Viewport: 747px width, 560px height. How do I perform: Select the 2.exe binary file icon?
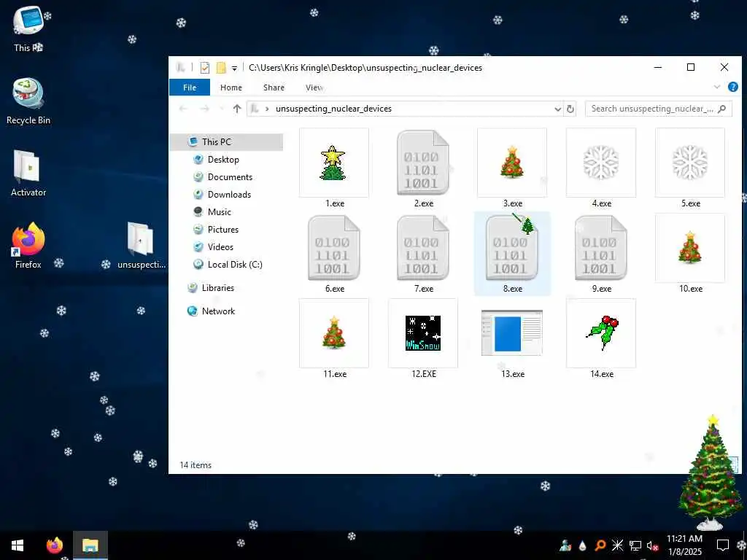click(423, 163)
